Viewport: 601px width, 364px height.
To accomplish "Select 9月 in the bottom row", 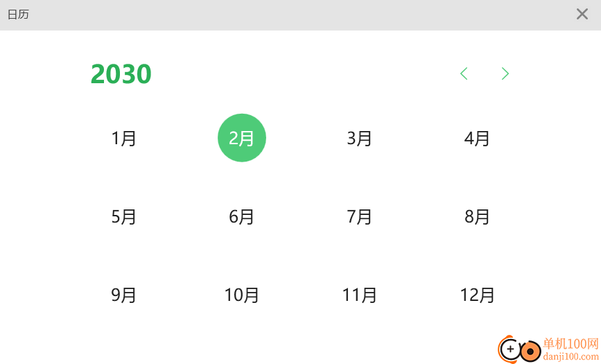I will tap(124, 295).
